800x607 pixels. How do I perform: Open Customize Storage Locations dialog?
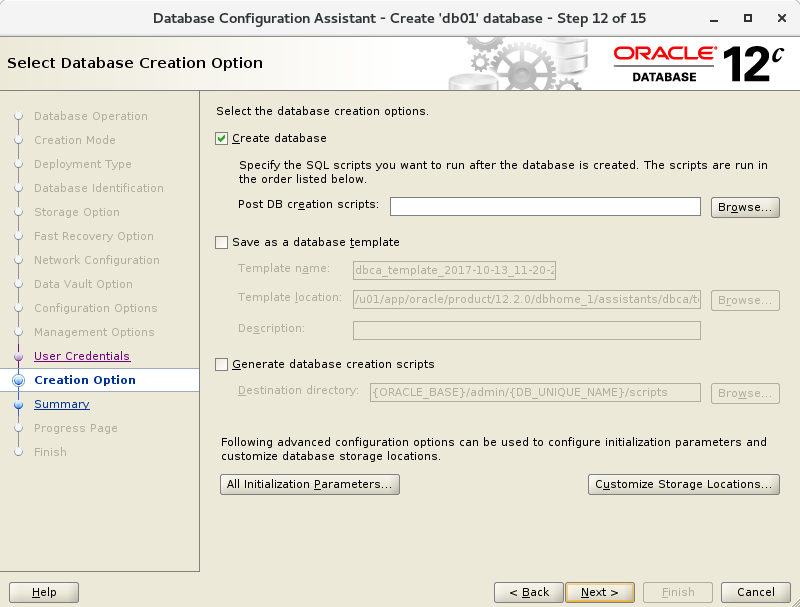coord(684,484)
